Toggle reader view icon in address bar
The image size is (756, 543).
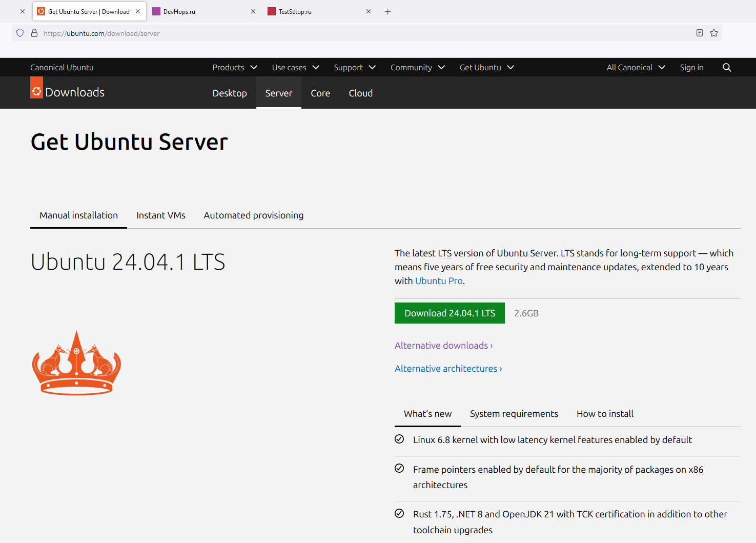(x=700, y=33)
